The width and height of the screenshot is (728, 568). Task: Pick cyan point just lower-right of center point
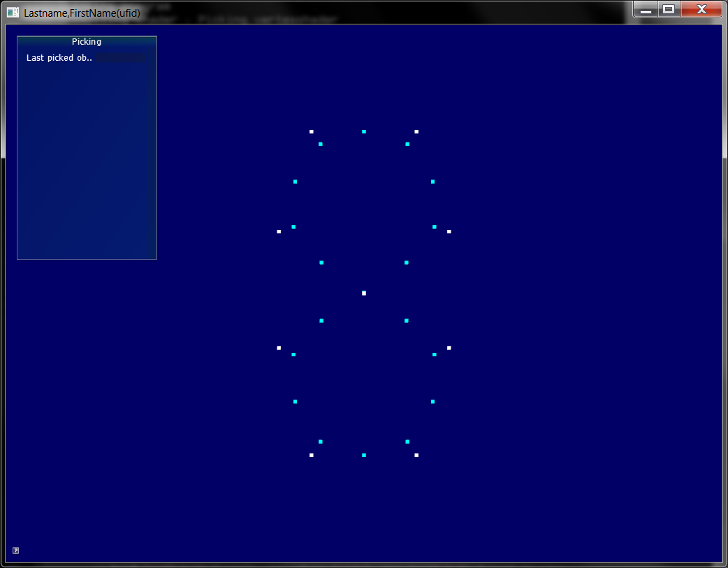[406, 321]
